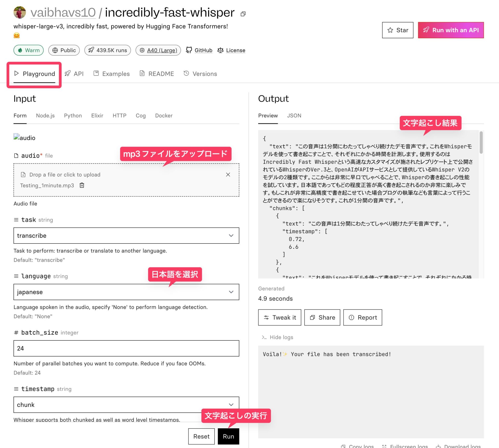The image size is (499, 448).
Task: Star this model
Action: pyautogui.click(x=397, y=30)
